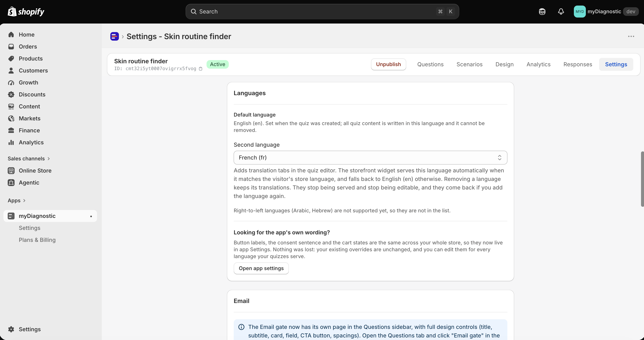Select the myDiagnostic app in sidebar
644x340 pixels.
(x=50, y=216)
